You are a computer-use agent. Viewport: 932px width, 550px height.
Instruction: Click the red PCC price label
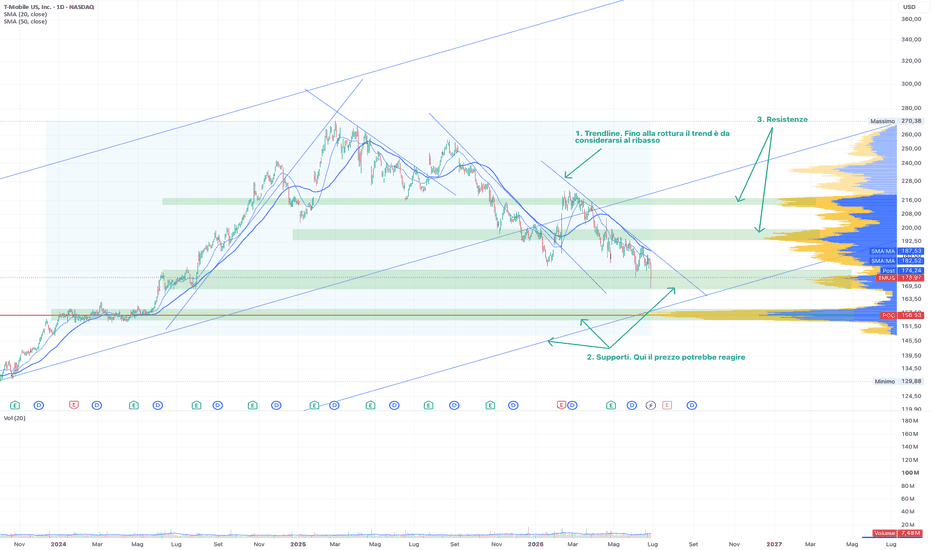(902, 315)
